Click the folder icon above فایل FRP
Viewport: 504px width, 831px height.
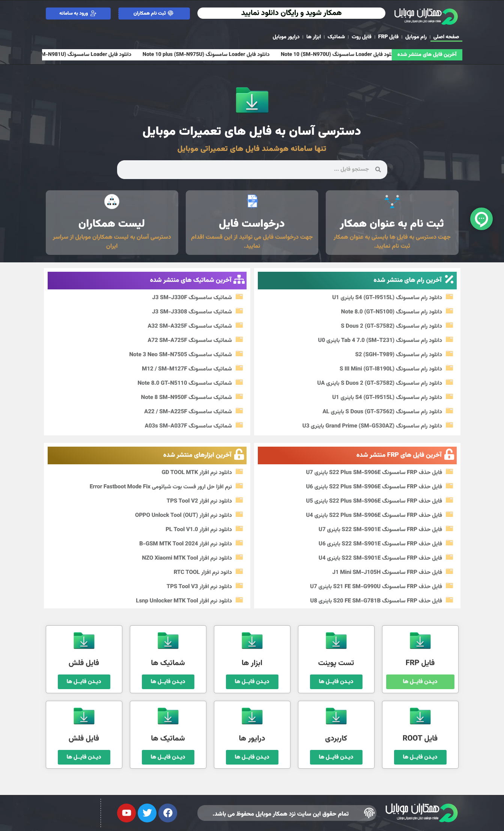coord(420,641)
